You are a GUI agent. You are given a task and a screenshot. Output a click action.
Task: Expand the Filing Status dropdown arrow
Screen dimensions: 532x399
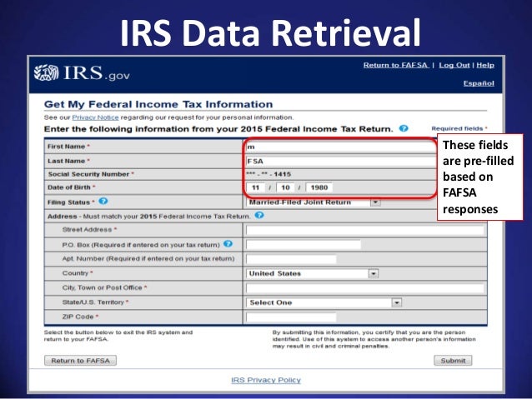point(375,202)
